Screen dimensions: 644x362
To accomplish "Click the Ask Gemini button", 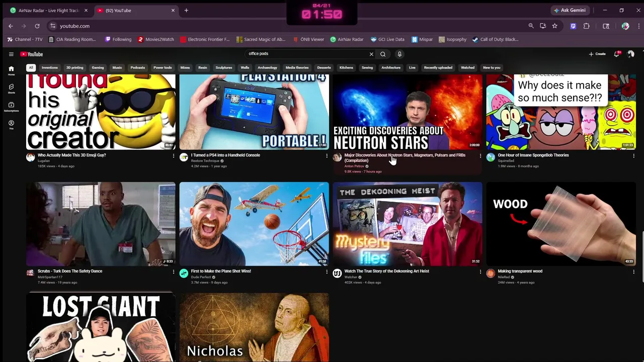I will (570, 10).
